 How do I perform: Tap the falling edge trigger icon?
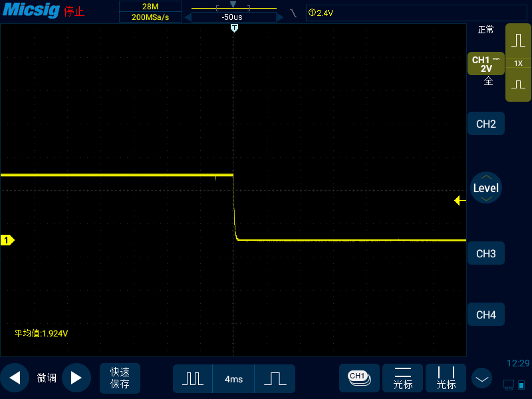pos(294,13)
